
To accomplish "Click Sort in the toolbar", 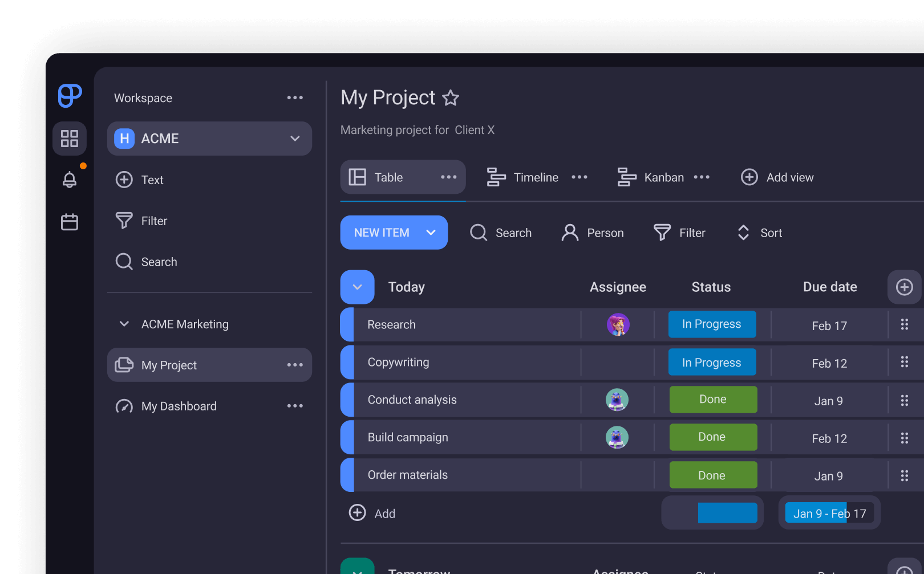I will pos(760,233).
